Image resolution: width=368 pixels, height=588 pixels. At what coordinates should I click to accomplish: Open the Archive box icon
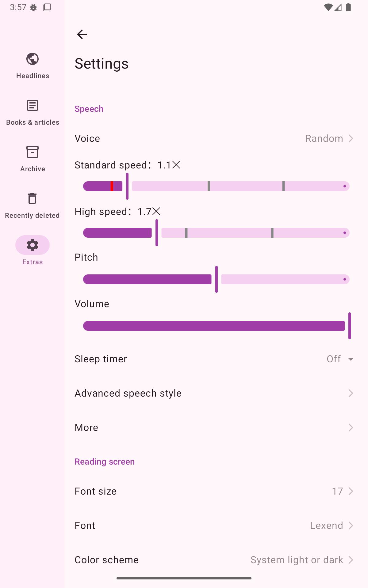coord(33,152)
